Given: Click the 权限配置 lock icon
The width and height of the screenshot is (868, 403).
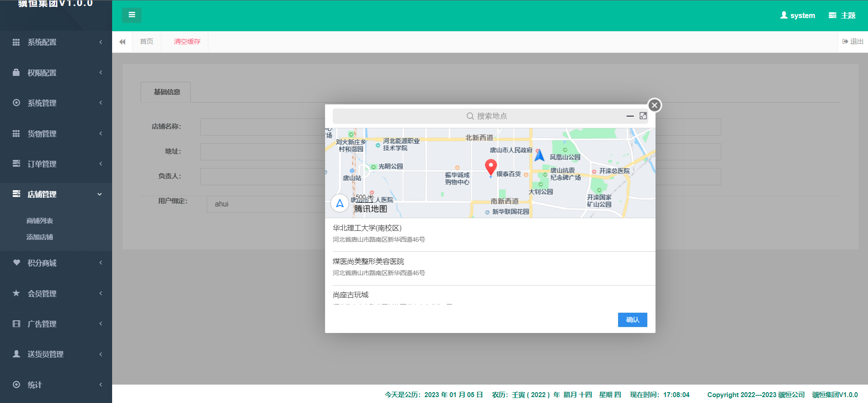Looking at the screenshot, I should (16, 72).
